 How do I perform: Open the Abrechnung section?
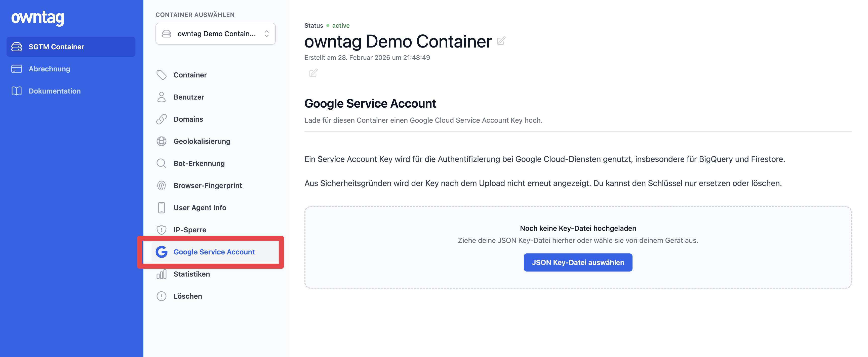click(49, 69)
